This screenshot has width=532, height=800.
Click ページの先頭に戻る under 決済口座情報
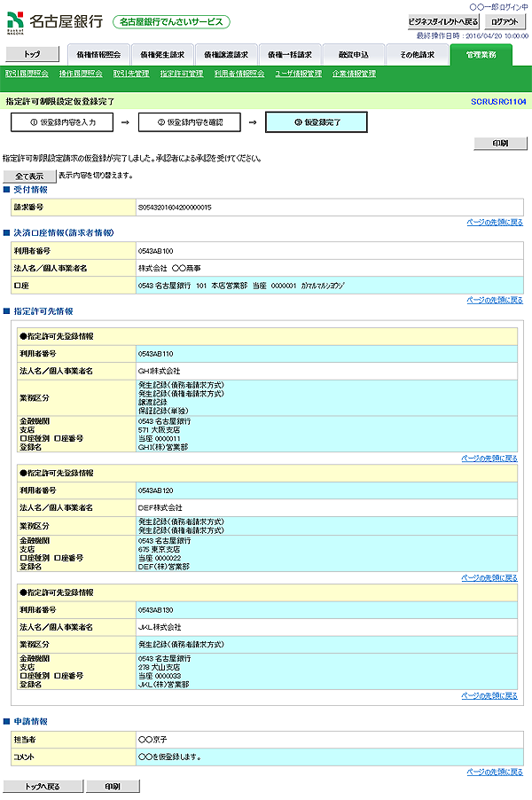[495, 300]
